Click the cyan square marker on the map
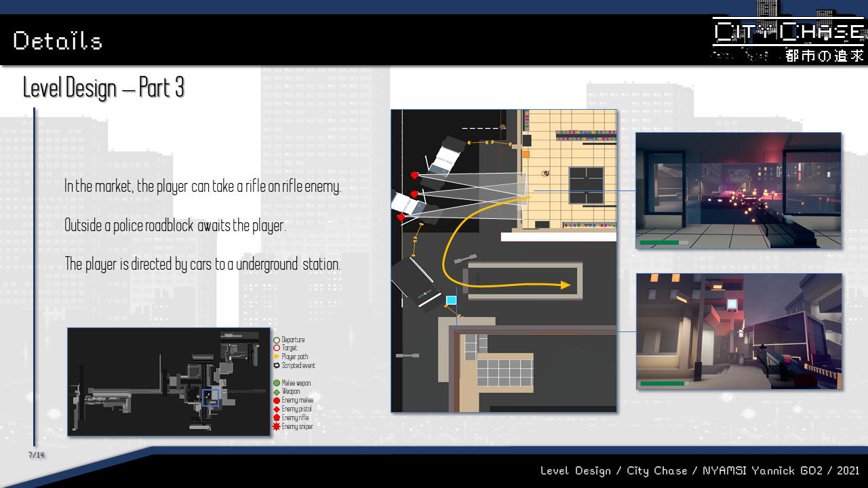 (452, 300)
